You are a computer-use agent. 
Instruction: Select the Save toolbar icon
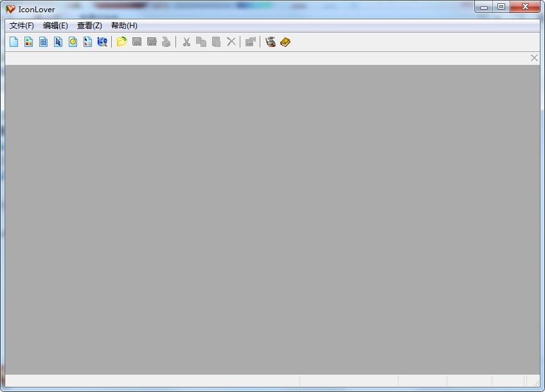coord(136,42)
